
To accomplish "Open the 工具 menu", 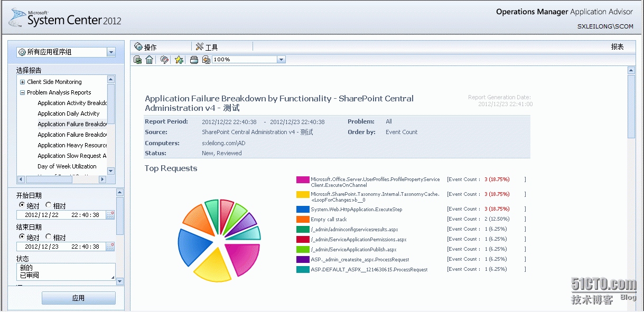I will [207, 47].
